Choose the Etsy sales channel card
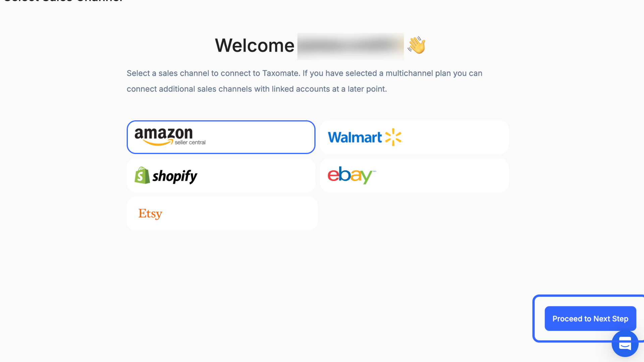This screenshot has height=362, width=644. (222, 214)
